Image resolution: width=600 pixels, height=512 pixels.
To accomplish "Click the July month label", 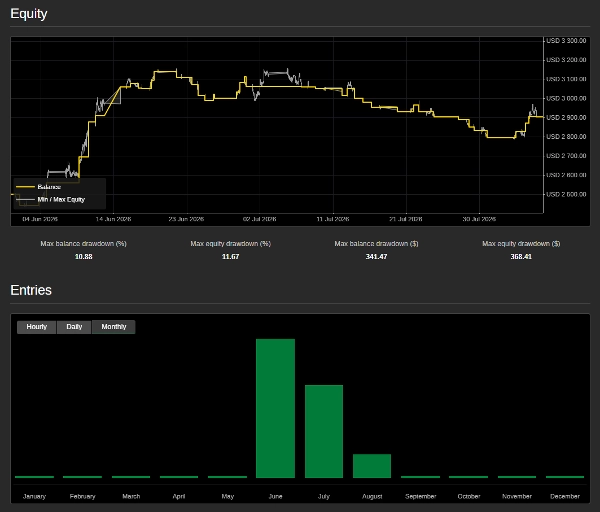I will click(324, 496).
